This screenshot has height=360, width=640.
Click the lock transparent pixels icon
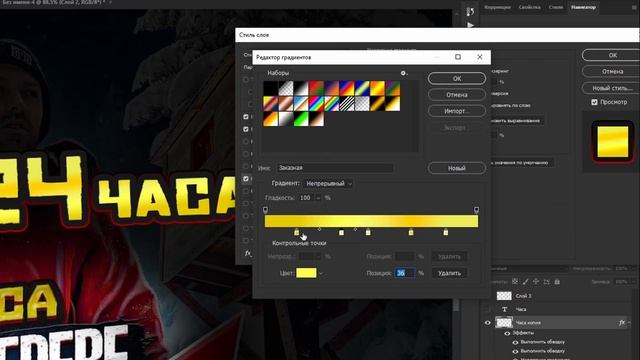(515, 282)
